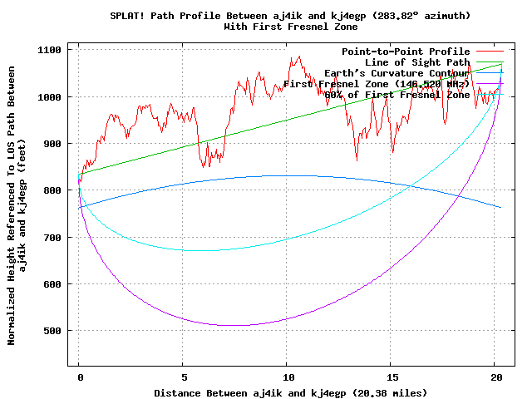The height and width of the screenshot is (399, 532).
Task: Click legend label 'First Fresnel Zone (146.520 MHz)'
Action: coord(377,84)
